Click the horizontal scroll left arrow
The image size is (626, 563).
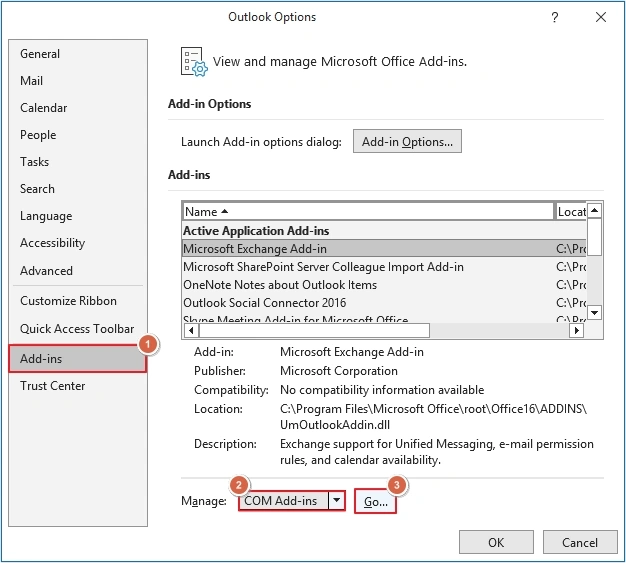pos(191,331)
